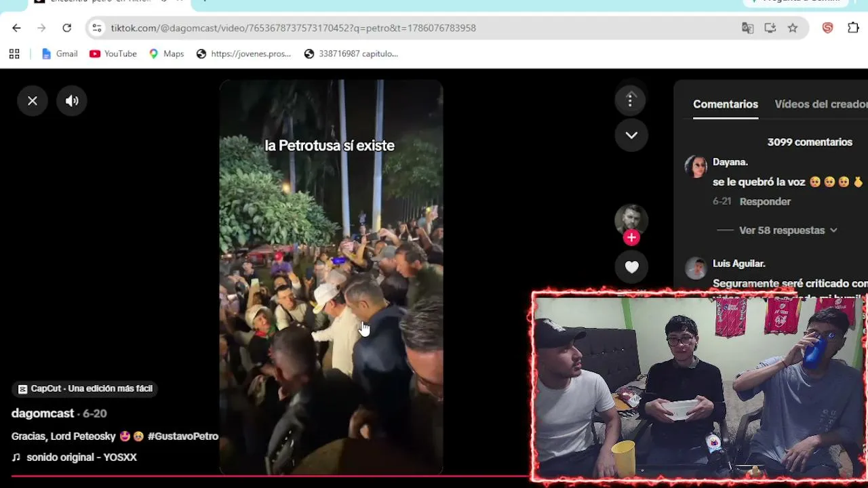Pause the Petrotusa video by clicking it
The width and height of the screenshot is (868, 488).
click(331, 277)
